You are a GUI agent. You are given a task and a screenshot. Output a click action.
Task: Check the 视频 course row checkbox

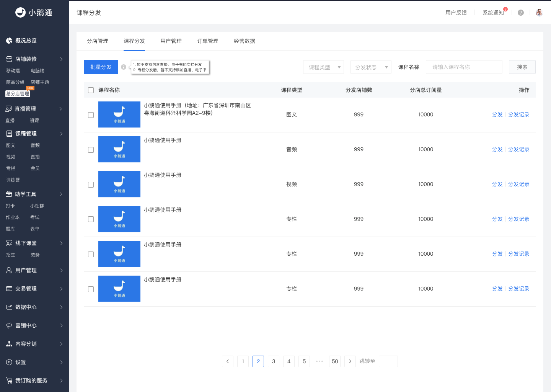[91, 185]
